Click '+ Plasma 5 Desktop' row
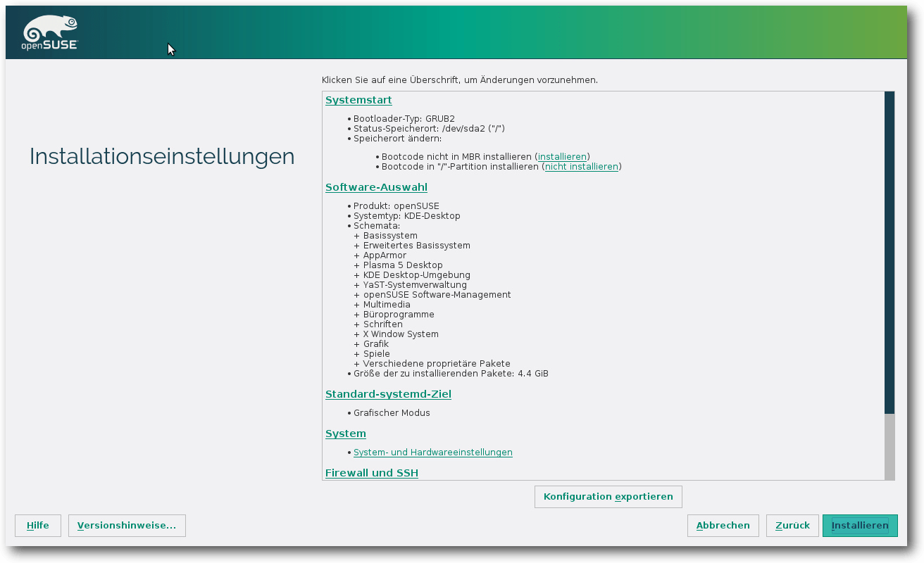This screenshot has width=924, height=563. tap(398, 265)
